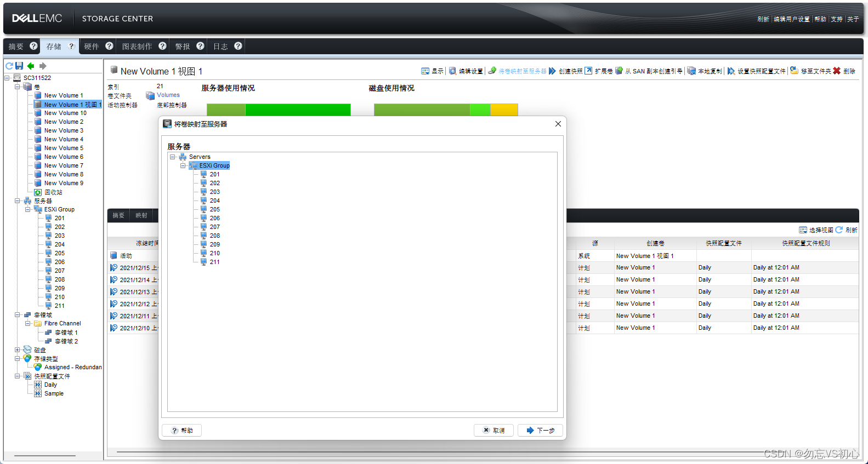The width and height of the screenshot is (868, 464).
Task: Click the refresh icon above the navigation tree
Action: tap(9, 66)
